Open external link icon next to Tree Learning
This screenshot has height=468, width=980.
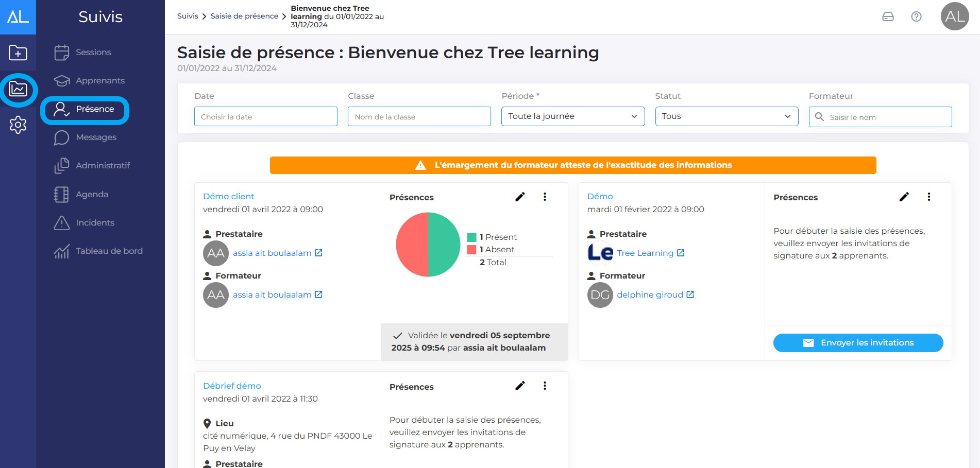click(x=681, y=253)
